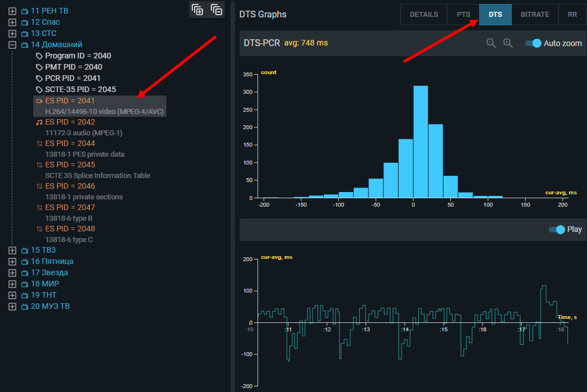Select the 15 ТВ3 channel entry
Screen dimensions: 587x392
43,250
